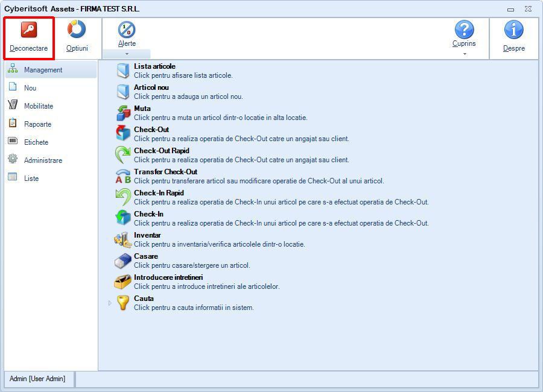The image size is (543, 392).
Task: Open the Introducere intretineri link
Action: [x=168, y=277]
